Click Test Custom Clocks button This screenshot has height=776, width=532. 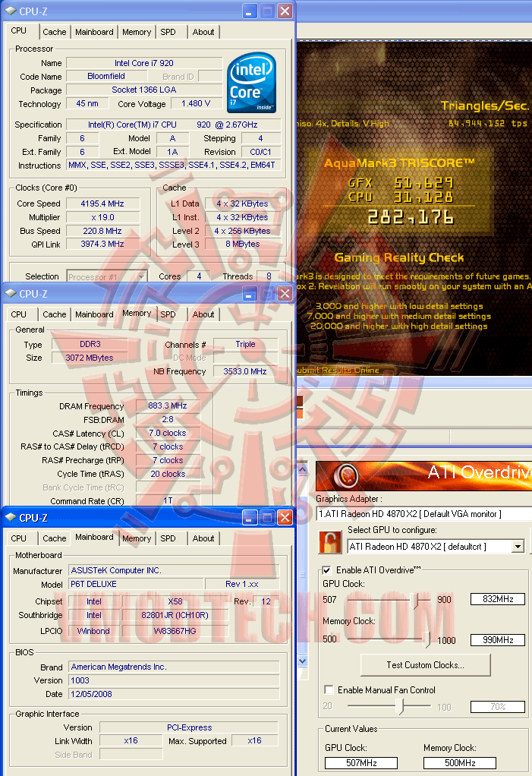pos(425,665)
